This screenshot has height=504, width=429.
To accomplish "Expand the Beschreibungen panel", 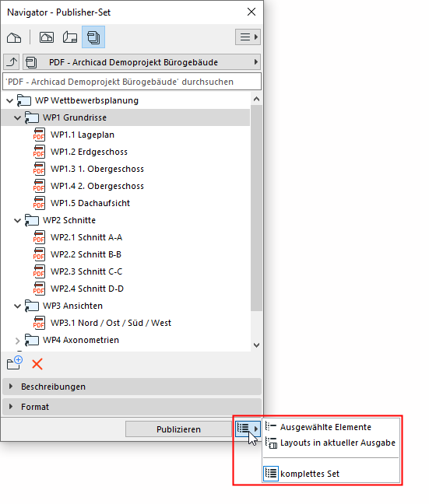I will click(x=132, y=387).
